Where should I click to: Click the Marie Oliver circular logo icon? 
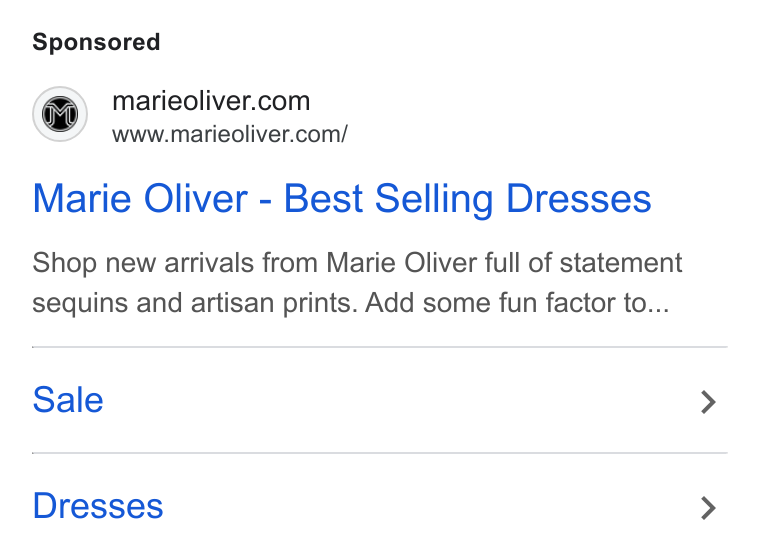click(x=60, y=114)
